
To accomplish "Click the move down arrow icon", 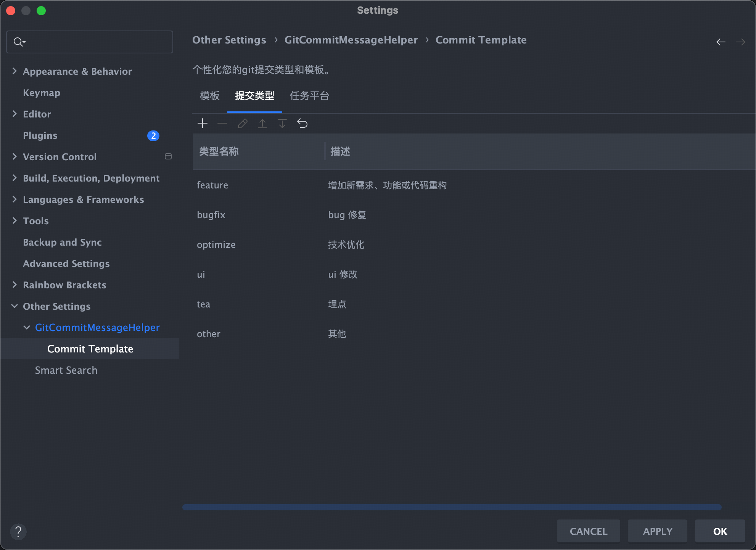I will (x=282, y=123).
